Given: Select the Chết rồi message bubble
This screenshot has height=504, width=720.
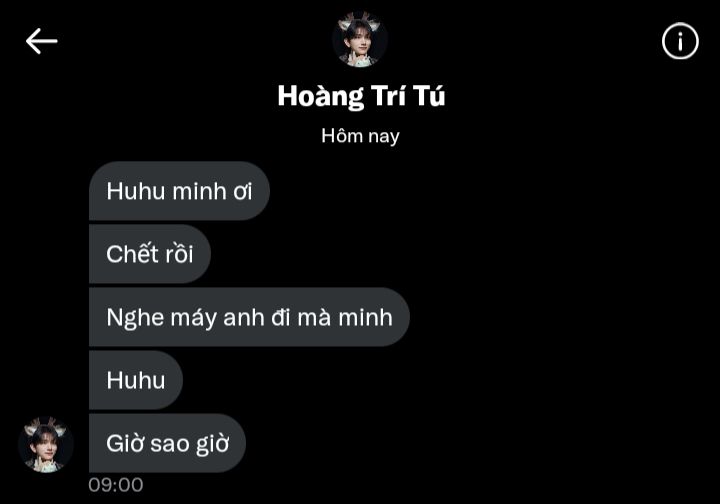Looking at the screenshot, I should click(150, 254).
